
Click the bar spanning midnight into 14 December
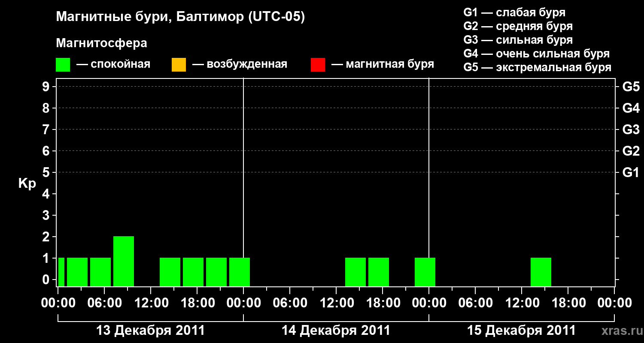pyautogui.click(x=240, y=272)
